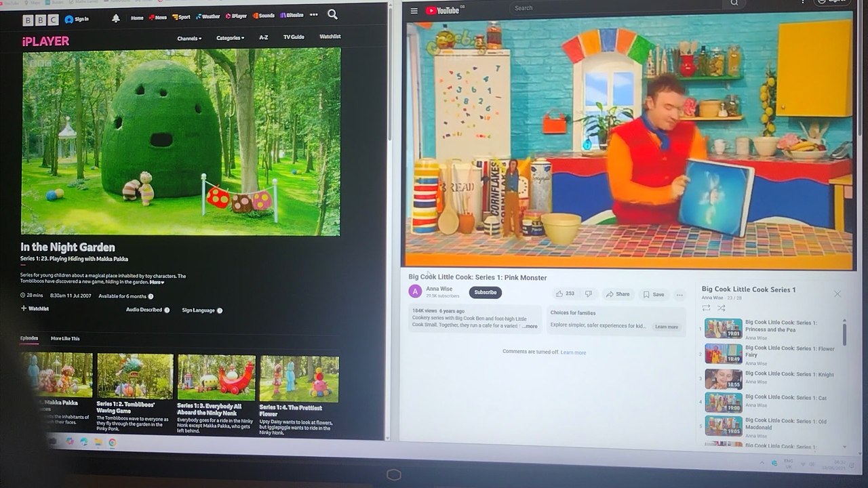The image size is (868, 488).
Task: Select the Episodes tab
Action: tap(29, 338)
